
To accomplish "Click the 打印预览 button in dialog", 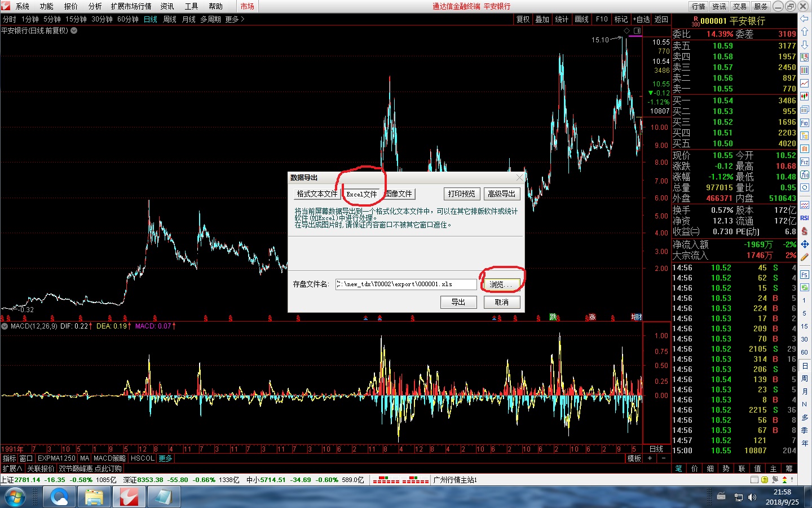I will (x=462, y=194).
